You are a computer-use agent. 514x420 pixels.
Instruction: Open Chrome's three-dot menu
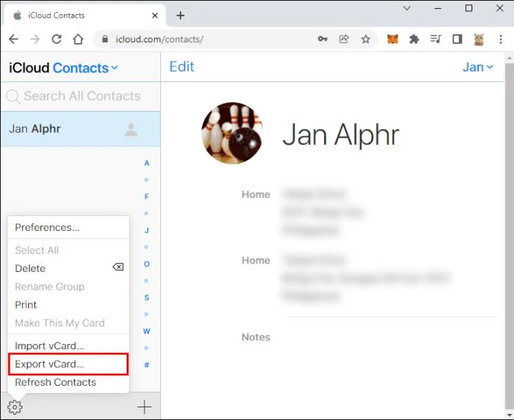501,39
